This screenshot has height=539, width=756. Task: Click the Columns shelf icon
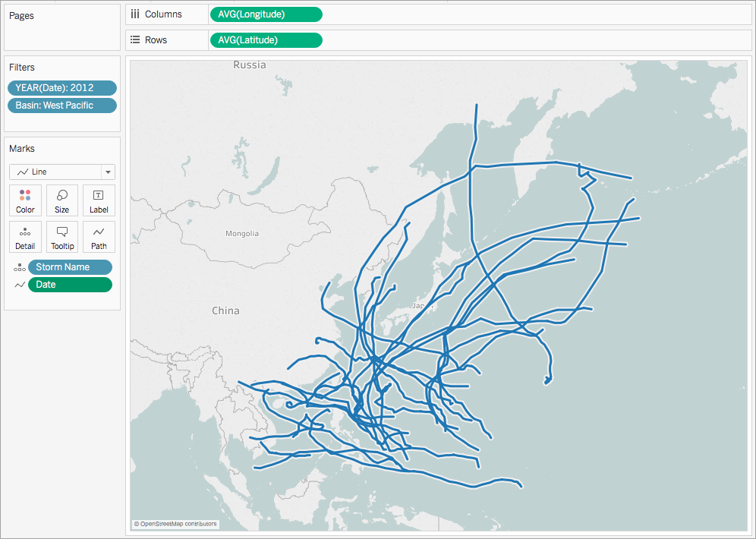[135, 14]
